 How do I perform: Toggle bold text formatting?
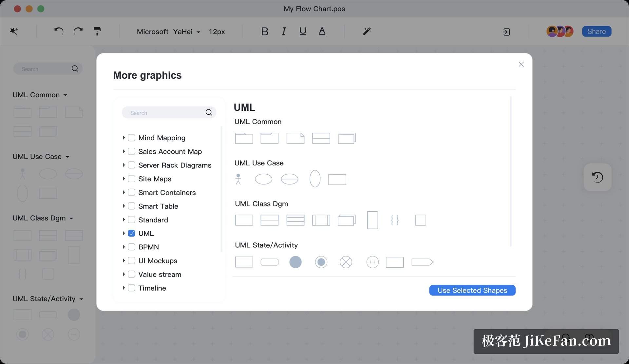coord(265,31)
